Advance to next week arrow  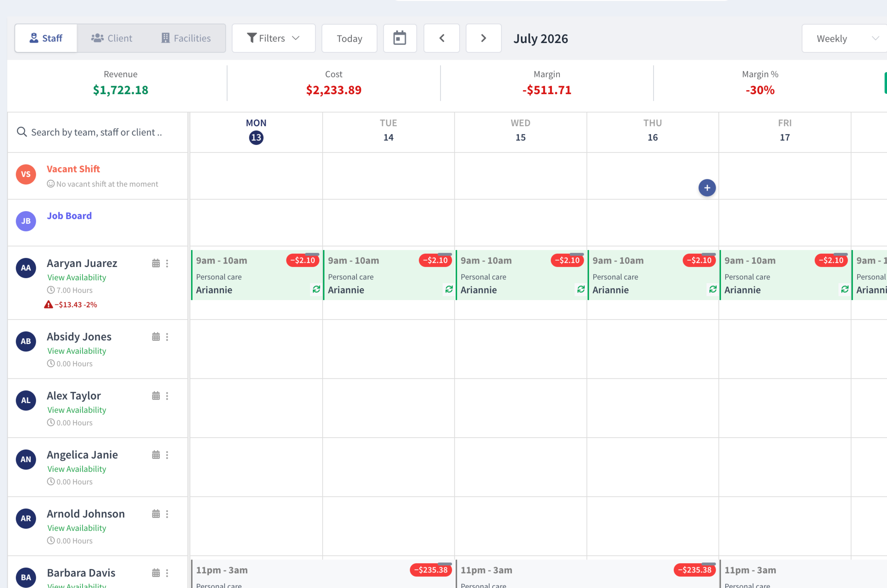(483, 38)
